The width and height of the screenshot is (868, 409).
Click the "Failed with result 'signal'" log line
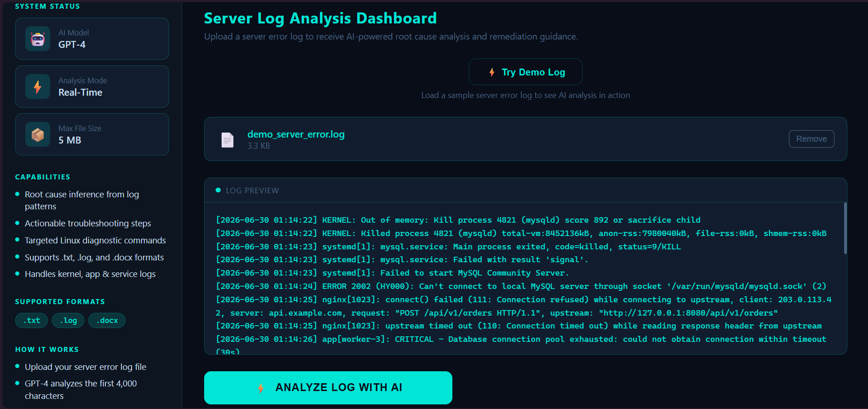pos(402,260)
